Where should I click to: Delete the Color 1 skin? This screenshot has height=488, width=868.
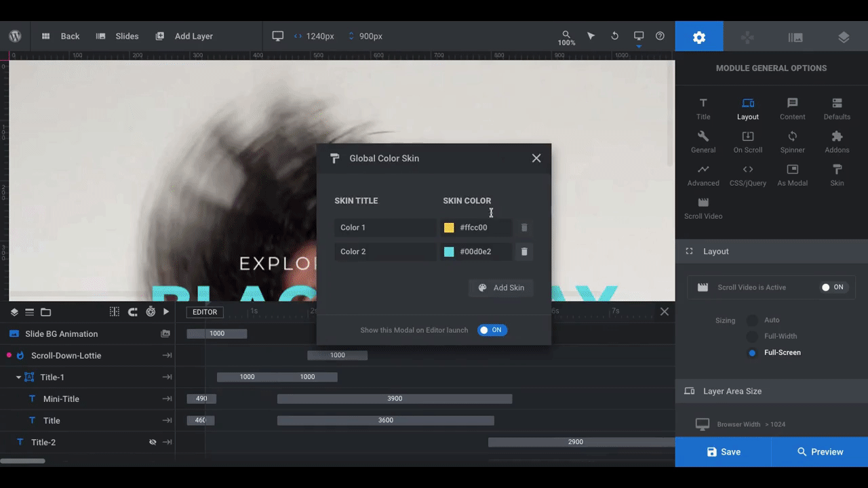[524, 228]
